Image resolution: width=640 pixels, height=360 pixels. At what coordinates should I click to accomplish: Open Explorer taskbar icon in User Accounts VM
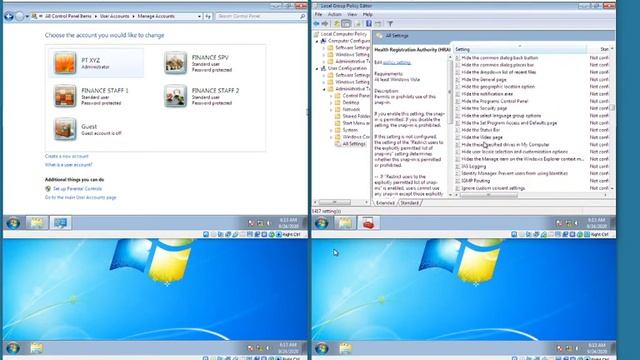(37, 223)
